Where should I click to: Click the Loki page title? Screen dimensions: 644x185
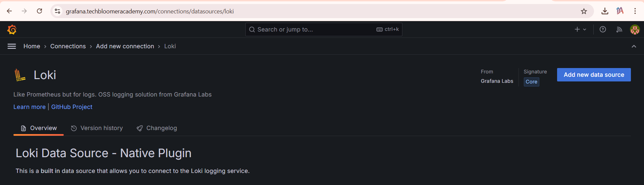[45, 75]
